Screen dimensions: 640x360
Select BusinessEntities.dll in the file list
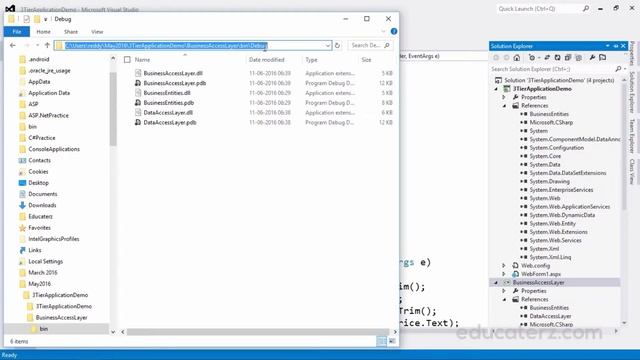[167, 93]
